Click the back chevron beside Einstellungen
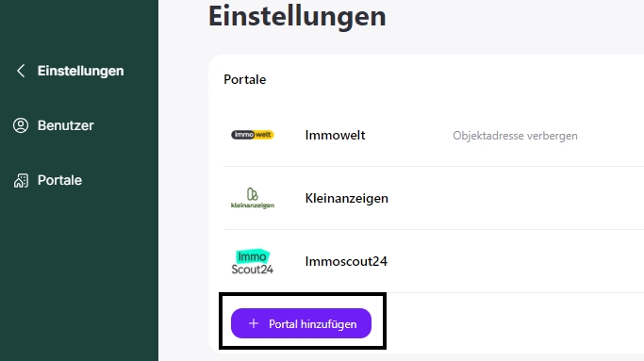The image size is (644, 361). 21,71
